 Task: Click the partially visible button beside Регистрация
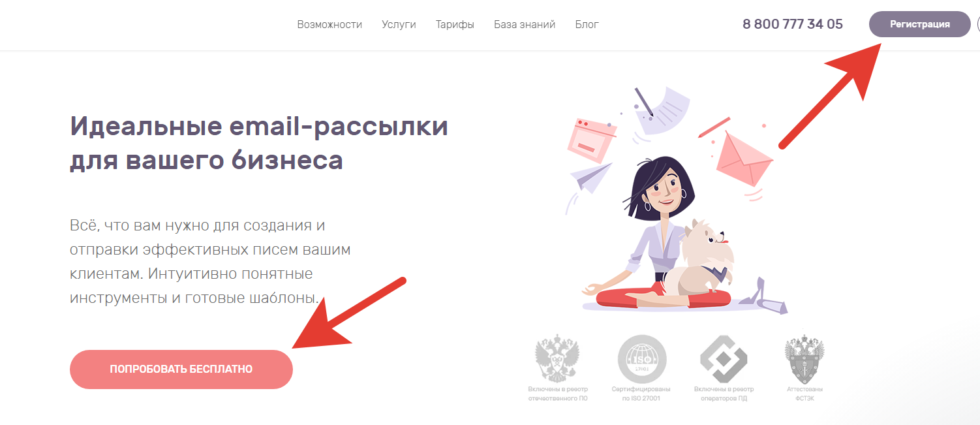pos(978,25)
